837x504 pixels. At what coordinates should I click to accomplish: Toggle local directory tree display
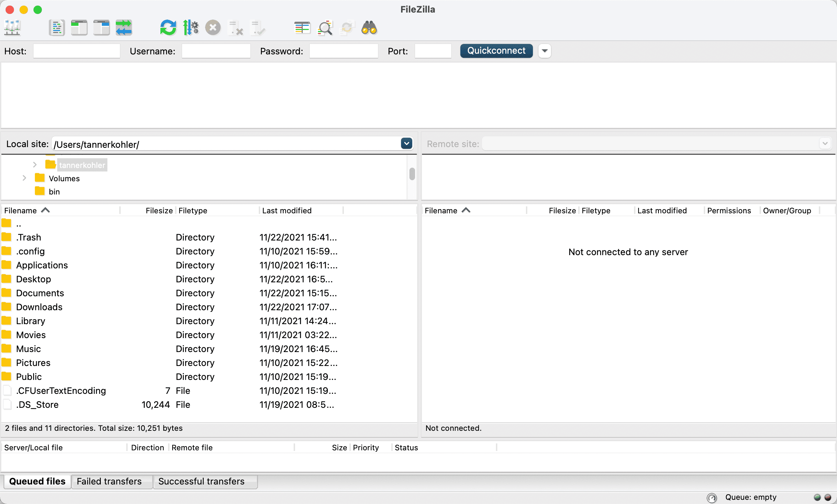pyautogui.click(x=79, y=28)
